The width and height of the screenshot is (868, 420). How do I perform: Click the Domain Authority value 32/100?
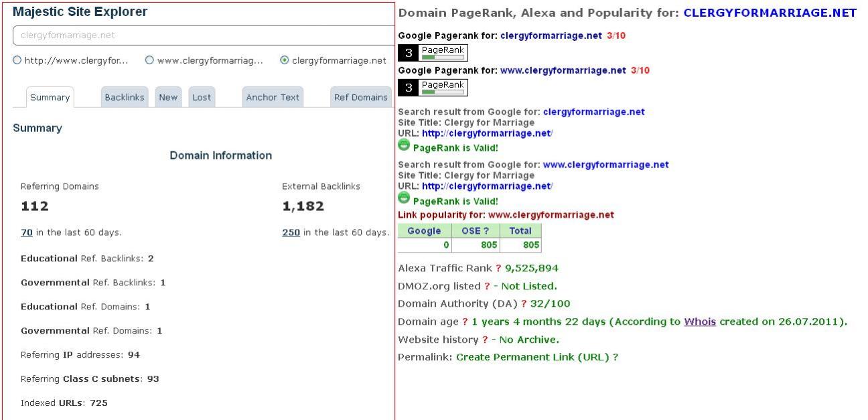[551, 303]
